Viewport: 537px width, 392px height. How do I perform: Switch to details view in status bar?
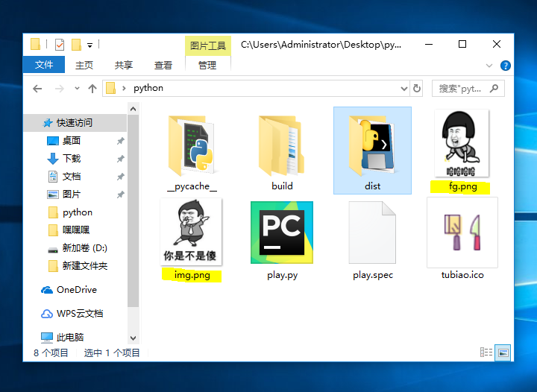[486, 352]
